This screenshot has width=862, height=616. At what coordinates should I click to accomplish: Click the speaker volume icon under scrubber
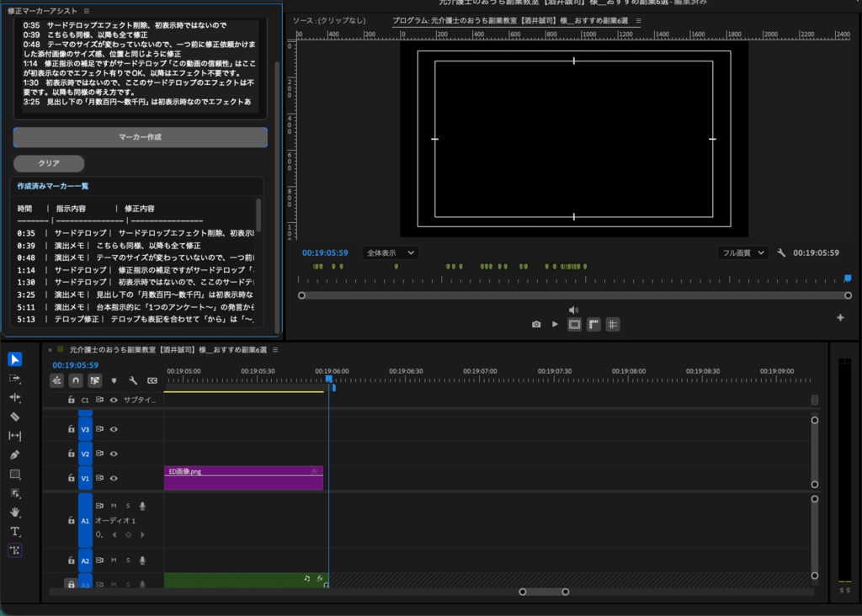tap(573, 310)
